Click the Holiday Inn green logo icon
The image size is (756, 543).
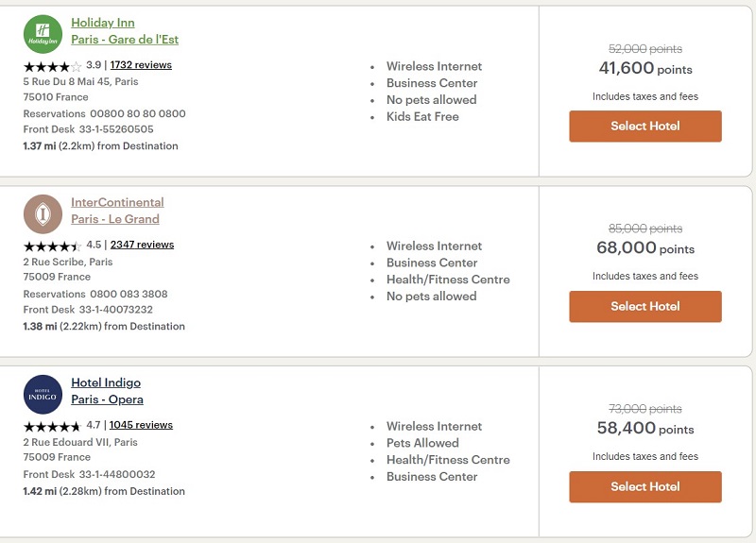point(43,34)
